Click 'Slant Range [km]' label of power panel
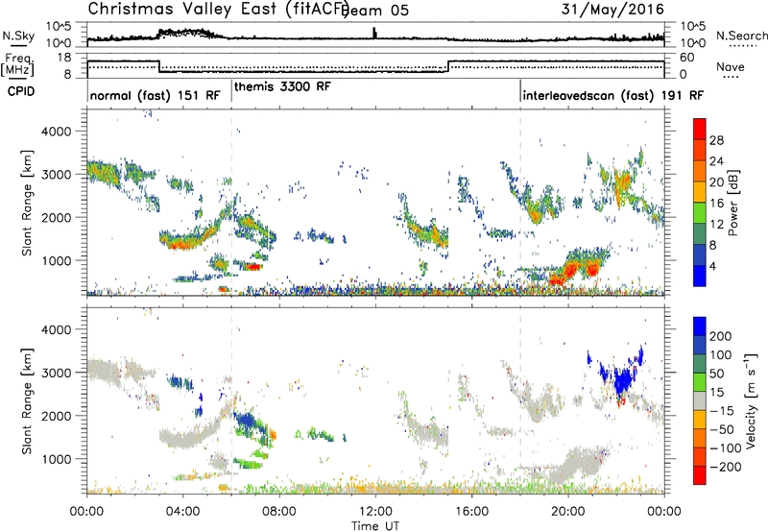 (27, 203)
